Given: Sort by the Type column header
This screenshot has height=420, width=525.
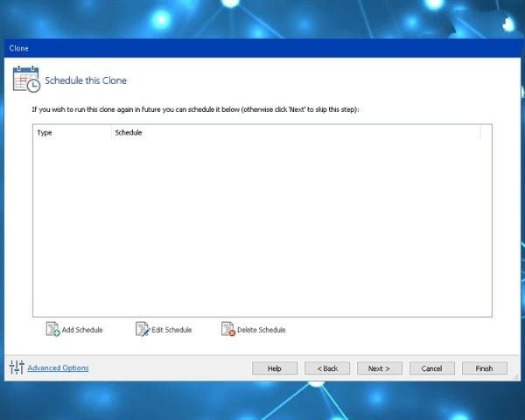Looking at the screenshot, I should pos(72,133).
